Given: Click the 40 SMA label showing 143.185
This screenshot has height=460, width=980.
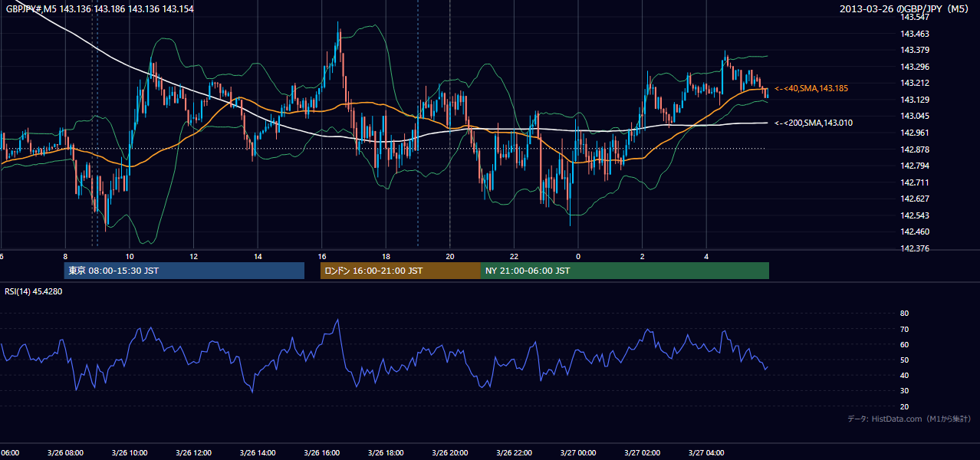Looking at the screenshot, I should pos(811,89).
